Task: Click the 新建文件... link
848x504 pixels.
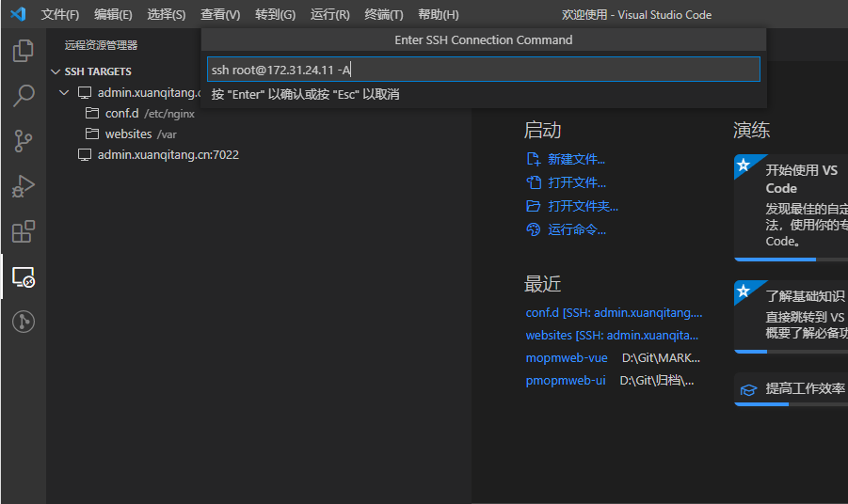Action: (x=577, y=159)
